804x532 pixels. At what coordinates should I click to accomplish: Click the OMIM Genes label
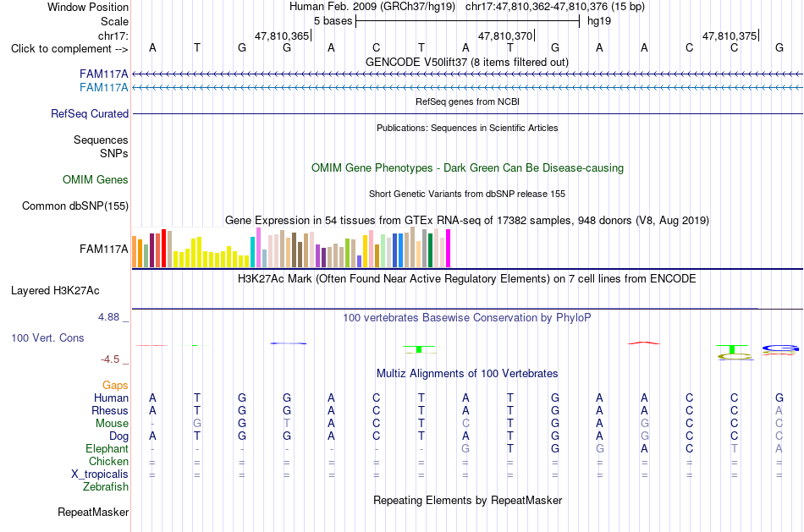click(x=96, y=180)
